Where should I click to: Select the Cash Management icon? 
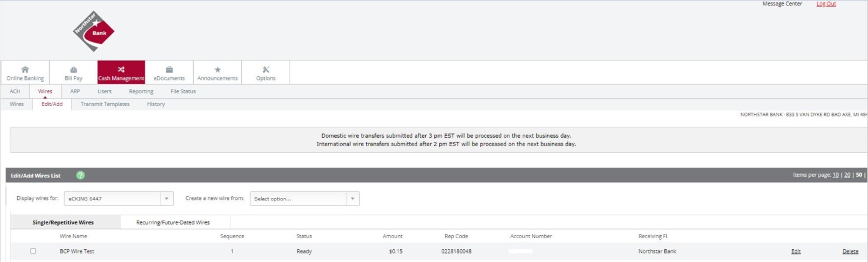coord(121,69)
